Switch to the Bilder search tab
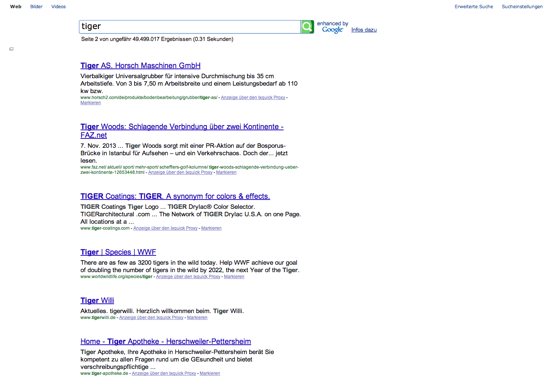Viewport: 553px width, 392px height. point(37,7)
